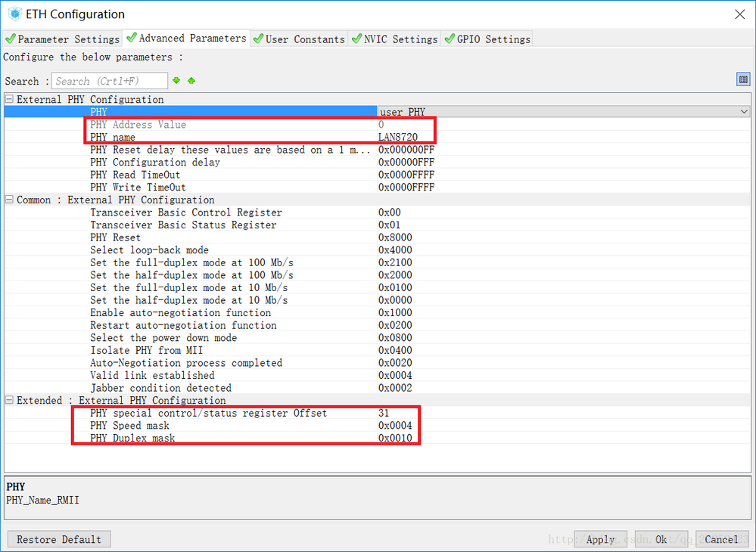Open the User Constants tab
Image resolution: width=756 pixels, height=552 pixels.
[x=299, y=39]
